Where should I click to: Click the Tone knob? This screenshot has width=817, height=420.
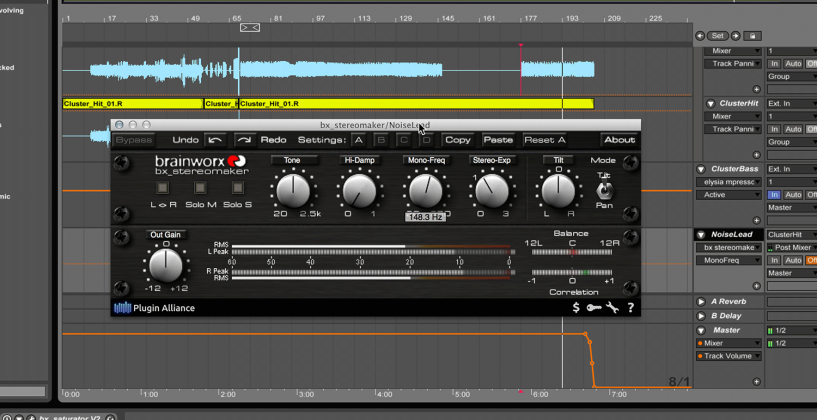pos(293,191)
